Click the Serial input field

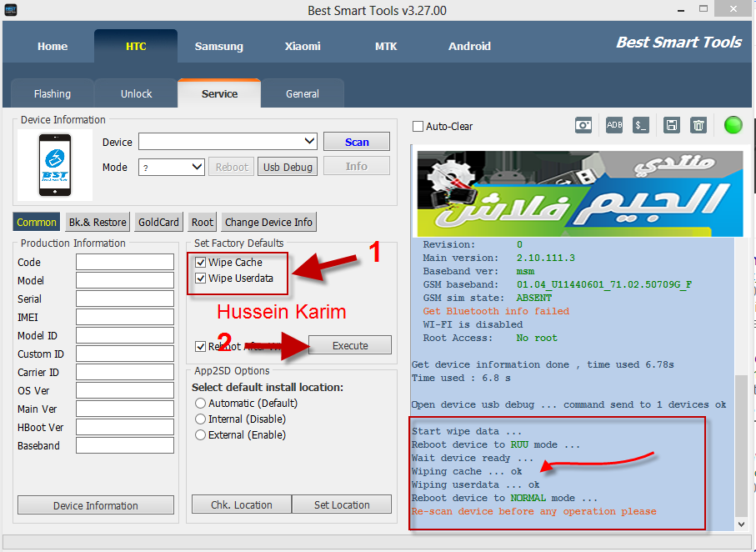pyautogui.click(x=125, y=299)
